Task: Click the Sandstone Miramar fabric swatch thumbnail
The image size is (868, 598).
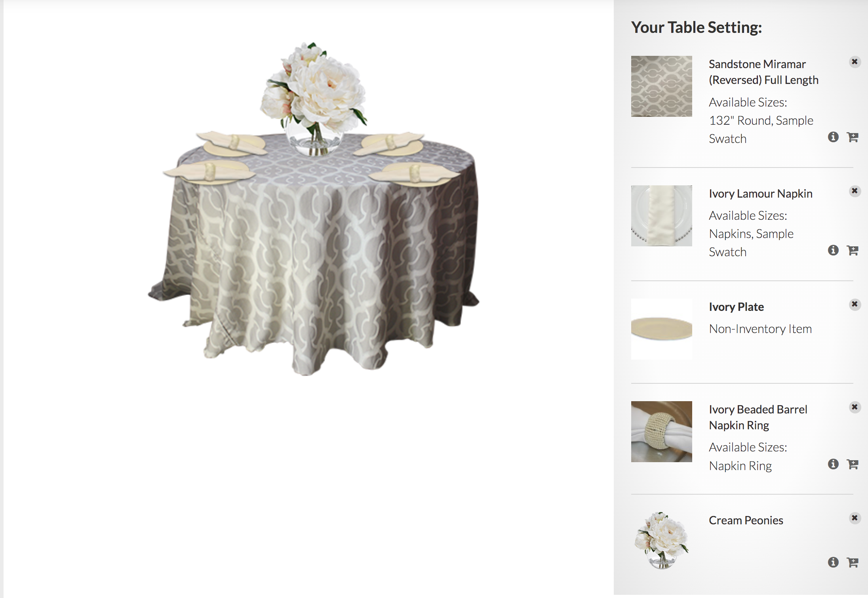Action: (x=661, y=86)
